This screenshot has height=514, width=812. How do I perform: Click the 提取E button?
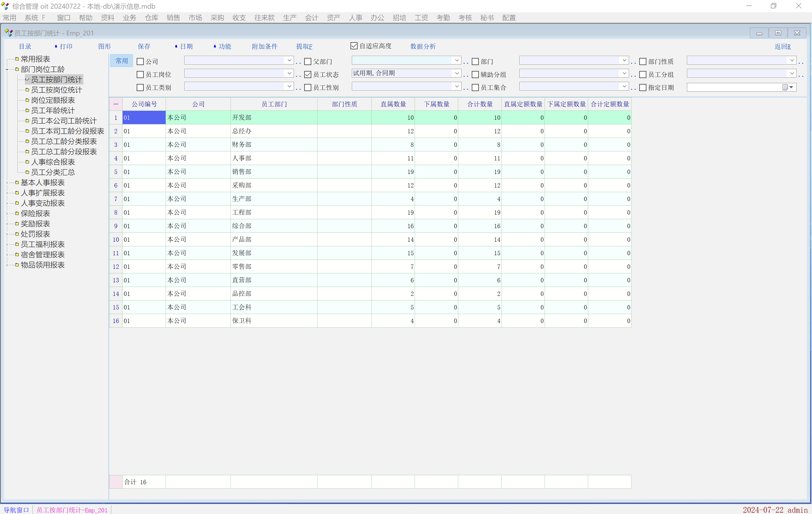(x=304, y=47)
